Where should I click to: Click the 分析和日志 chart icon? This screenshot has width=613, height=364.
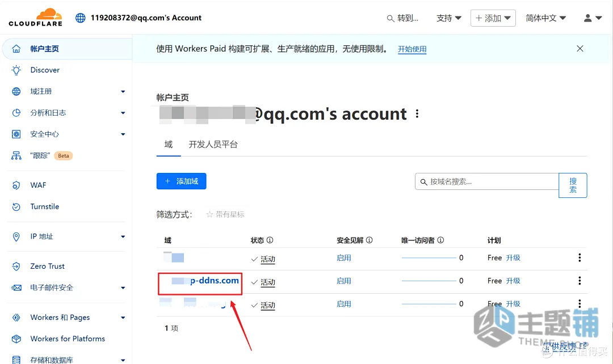(x=16, y=113)
